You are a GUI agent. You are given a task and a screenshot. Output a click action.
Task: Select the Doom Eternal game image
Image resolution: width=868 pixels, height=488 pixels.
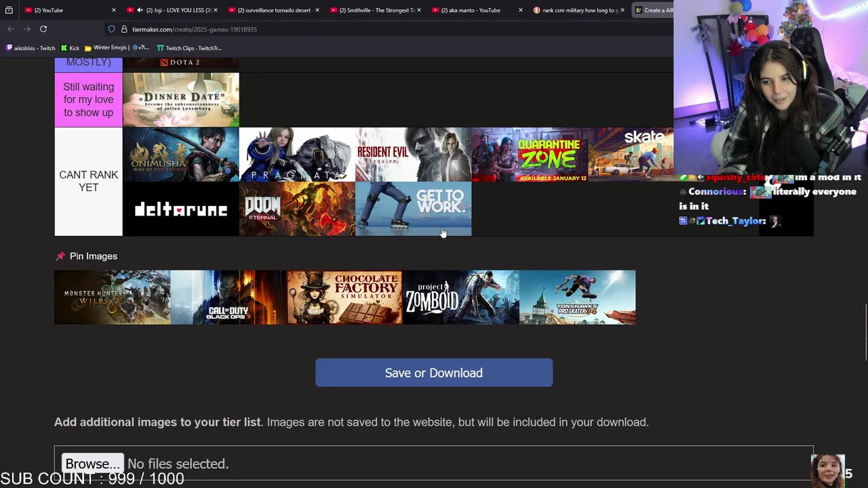tap(297, 209)
